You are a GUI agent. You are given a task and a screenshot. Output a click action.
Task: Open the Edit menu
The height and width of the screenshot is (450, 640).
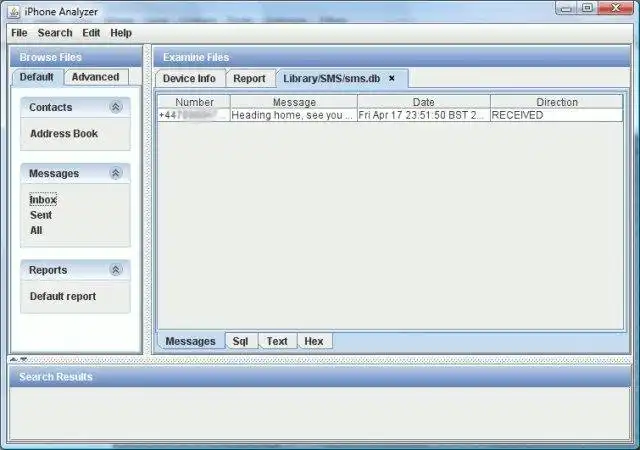tap(91, 33)
